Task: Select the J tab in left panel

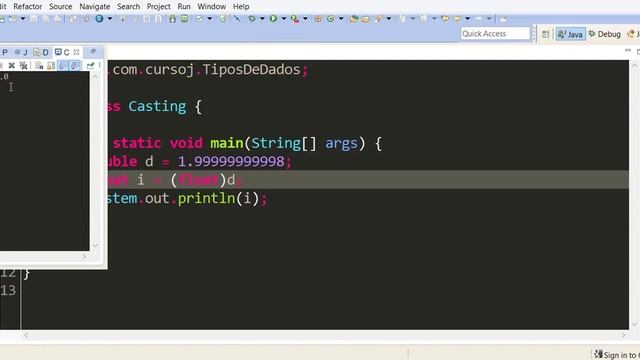Action: point(21,52)
